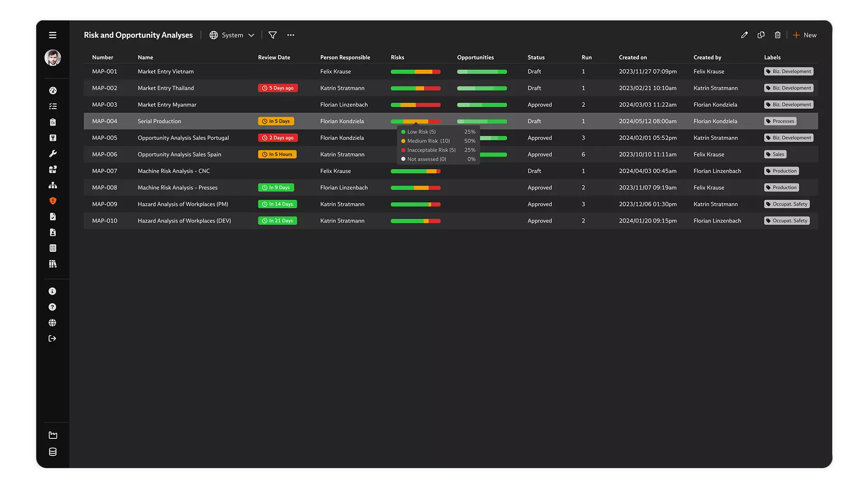Open the audit clipboard icon
Image resolution: width=868 pixels, height=488 pixels.
(53, 122)
